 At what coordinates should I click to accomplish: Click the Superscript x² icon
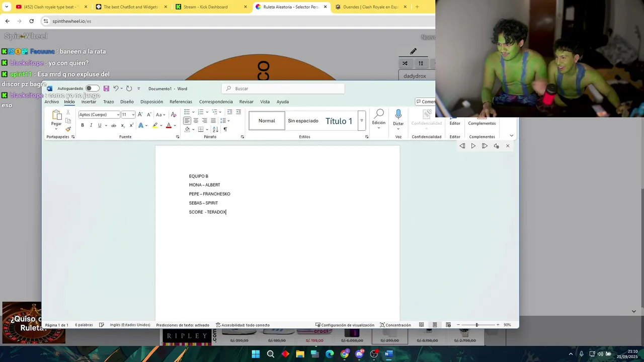(x=131, y=125)
